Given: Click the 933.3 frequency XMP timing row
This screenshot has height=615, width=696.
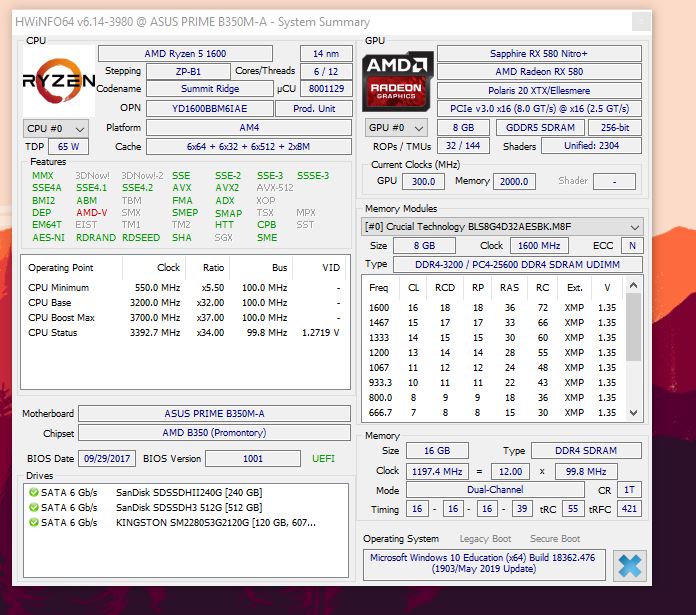Looking at the screenshot, I should coord(493,382).
